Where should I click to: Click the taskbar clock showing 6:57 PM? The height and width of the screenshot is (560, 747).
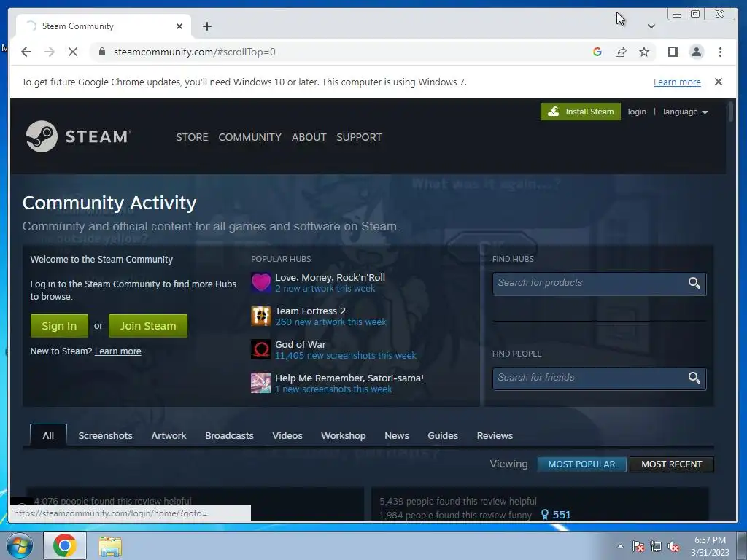[x=710, y=545]
